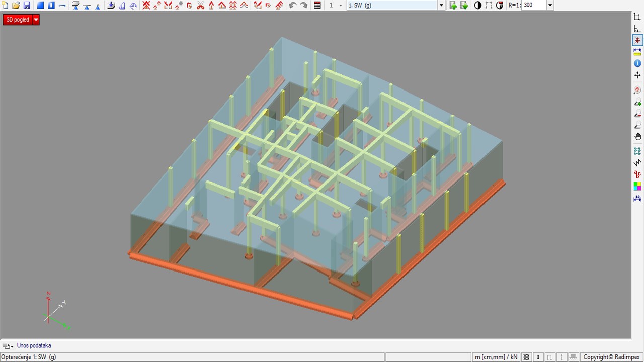Select the pan hand tool
This screenshot has height=362, width=644.
[x=637, y=137]
